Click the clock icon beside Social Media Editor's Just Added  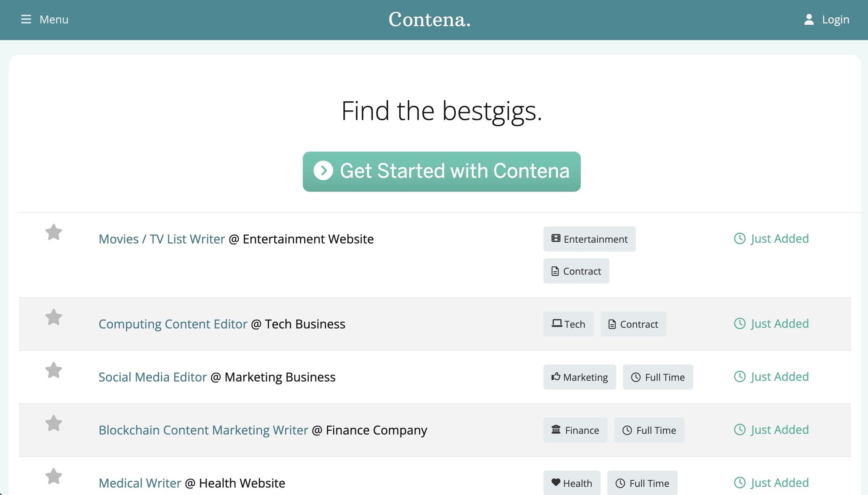[740, 377]
